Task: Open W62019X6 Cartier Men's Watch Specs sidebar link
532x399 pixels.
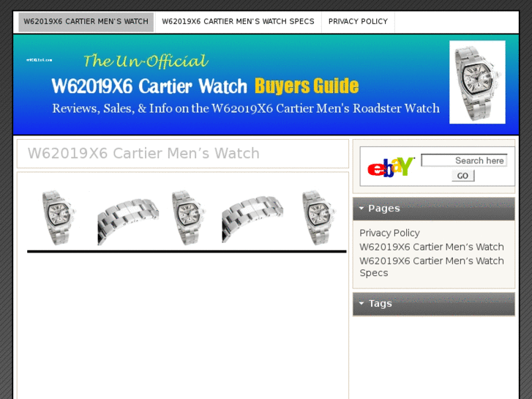Action: pos(432,267)
